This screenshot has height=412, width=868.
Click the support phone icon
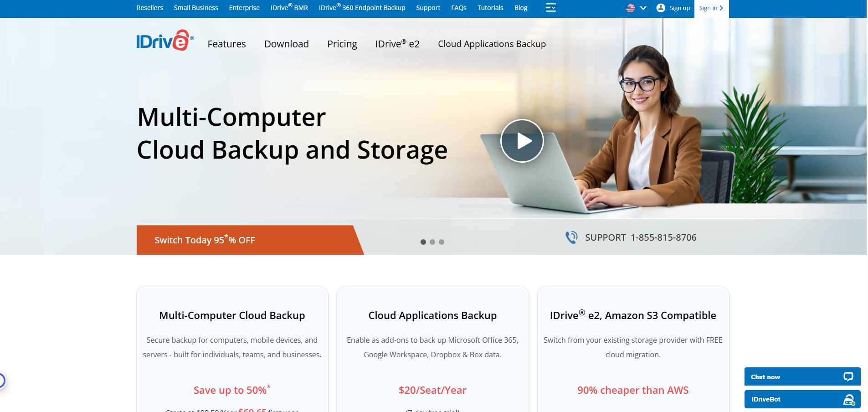coord(571,237)
